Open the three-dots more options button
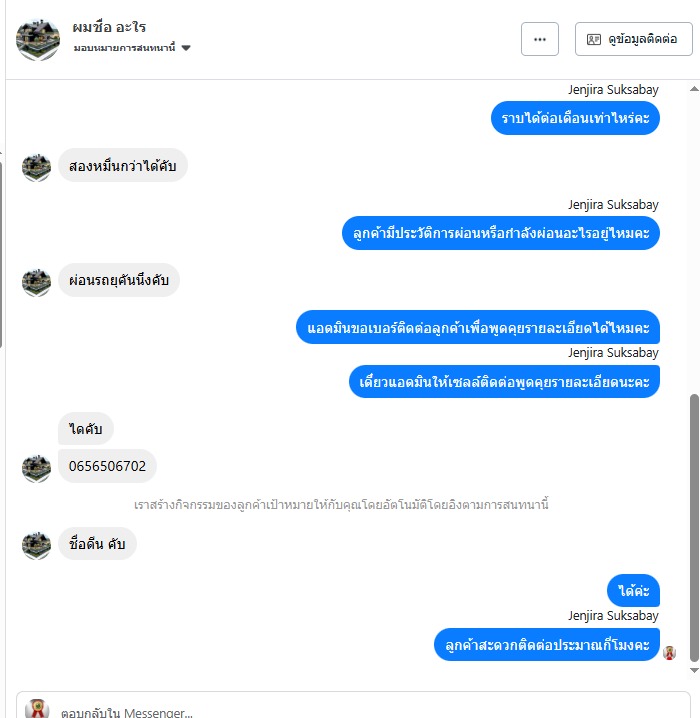This screenshot has height=718, width=700. coord(540,39)
